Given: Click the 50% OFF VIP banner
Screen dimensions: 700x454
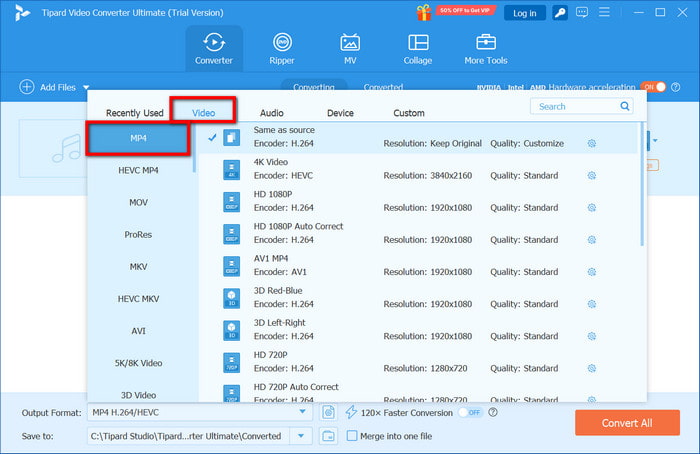Looking at the screenshot, I should 465,10.
